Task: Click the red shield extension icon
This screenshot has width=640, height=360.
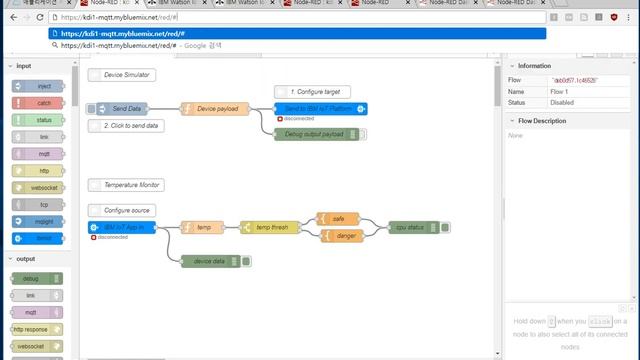Action: click(x=614, y=17)
